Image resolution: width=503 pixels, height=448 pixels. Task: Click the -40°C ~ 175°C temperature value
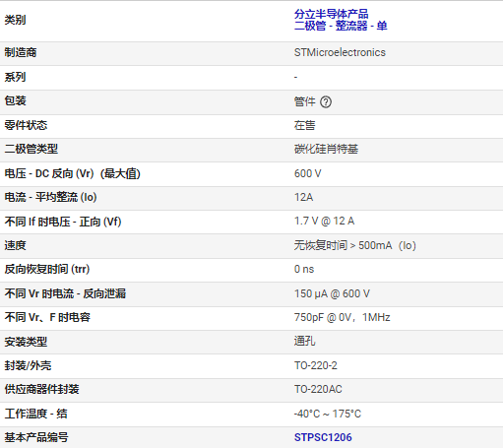coord(328,414)
